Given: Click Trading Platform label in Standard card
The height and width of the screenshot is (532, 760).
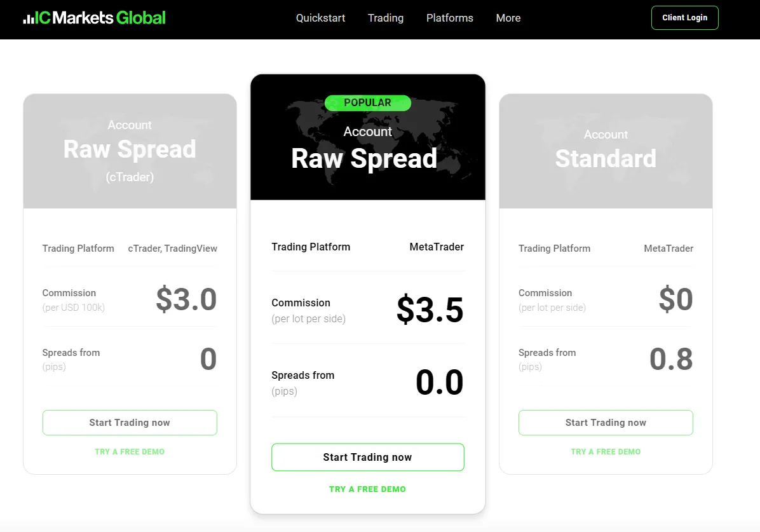Looking at the screenshot, I should (x=555, y=249).
